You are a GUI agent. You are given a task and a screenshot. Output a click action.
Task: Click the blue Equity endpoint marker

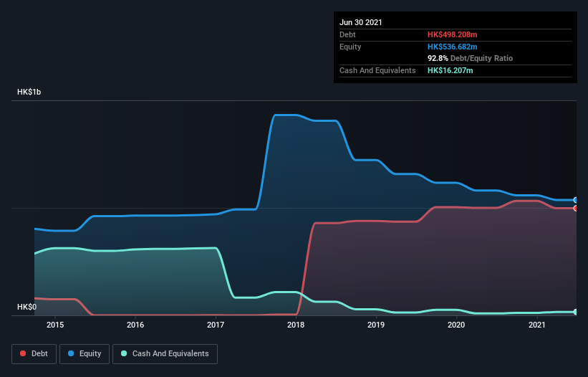pyautogui.click(x=576, y=200)
